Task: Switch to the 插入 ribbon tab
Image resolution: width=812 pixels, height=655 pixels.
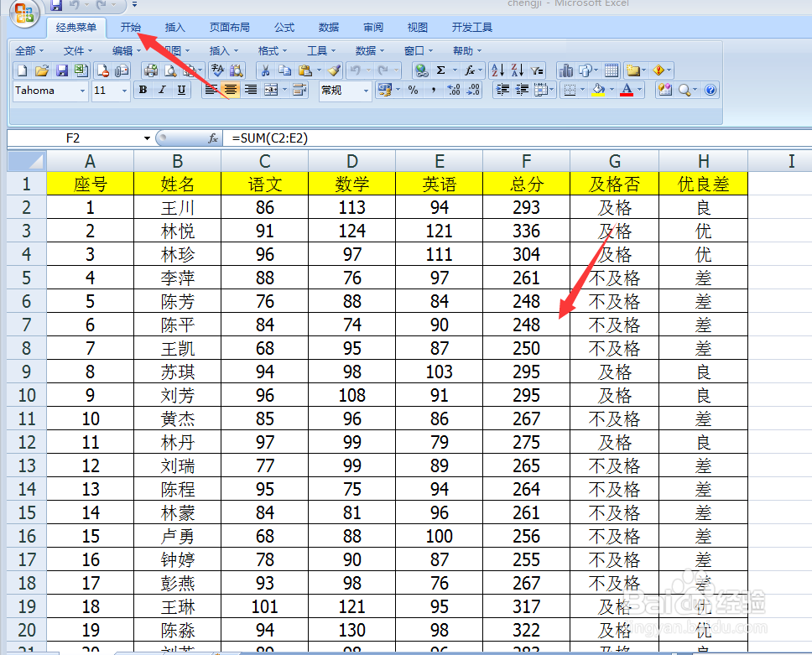Action: pyautogui.click(x=174, y=28)
